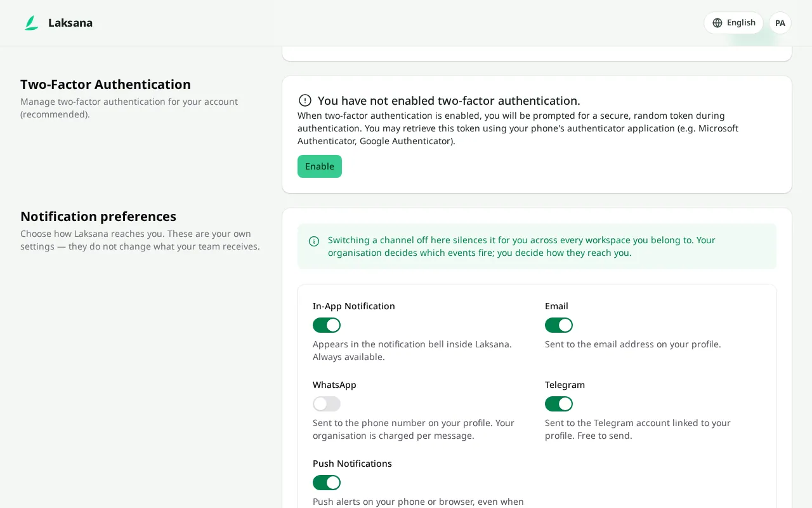Click the Telegram channel label
Screen dimensions: 812x508
click(x=565, y=385)
